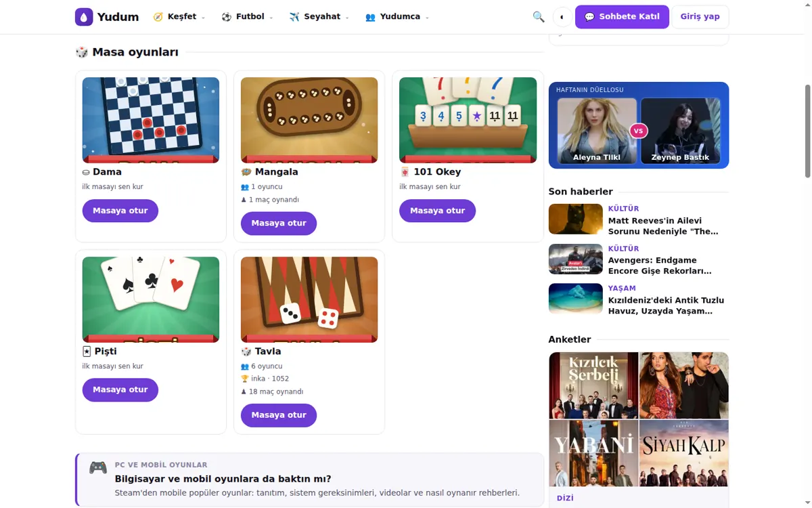Select the 101 Okey tiles image

(x=468, y=120)
